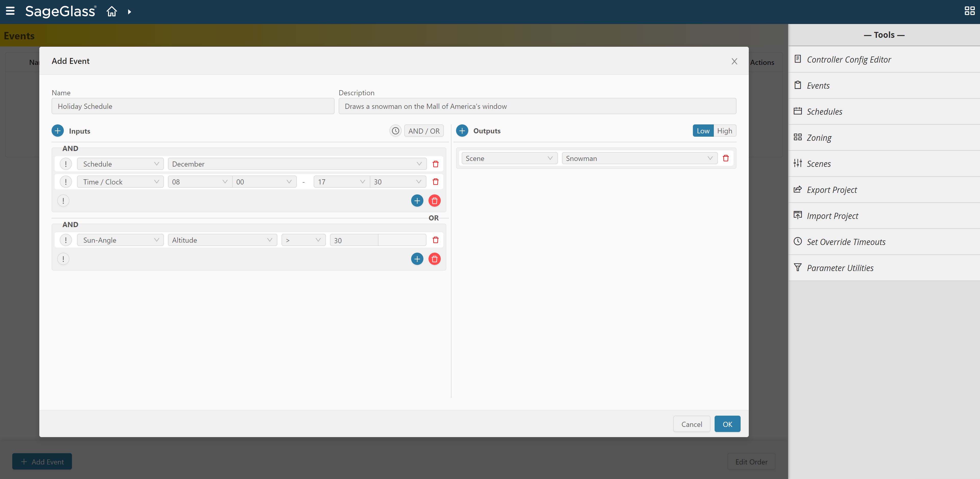Open the Snowman scene dropdown
This screenshot has width=980, height=479.
click(x=640, y=158)
